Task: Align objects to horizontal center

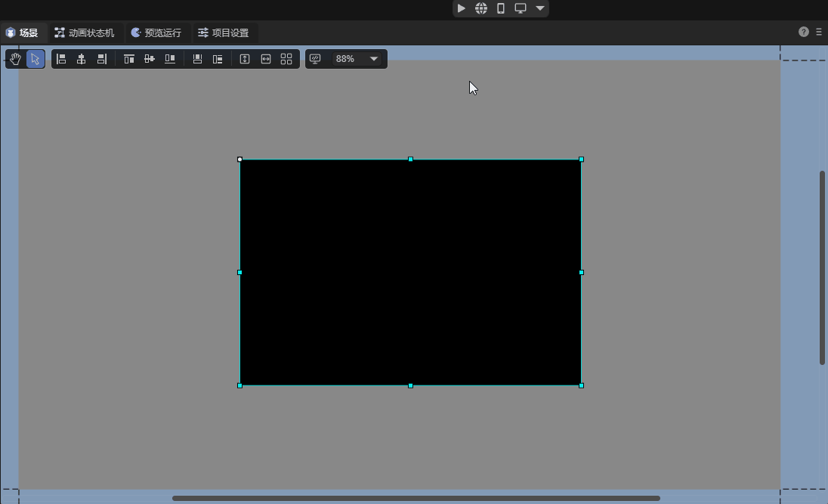Action: 82,59
